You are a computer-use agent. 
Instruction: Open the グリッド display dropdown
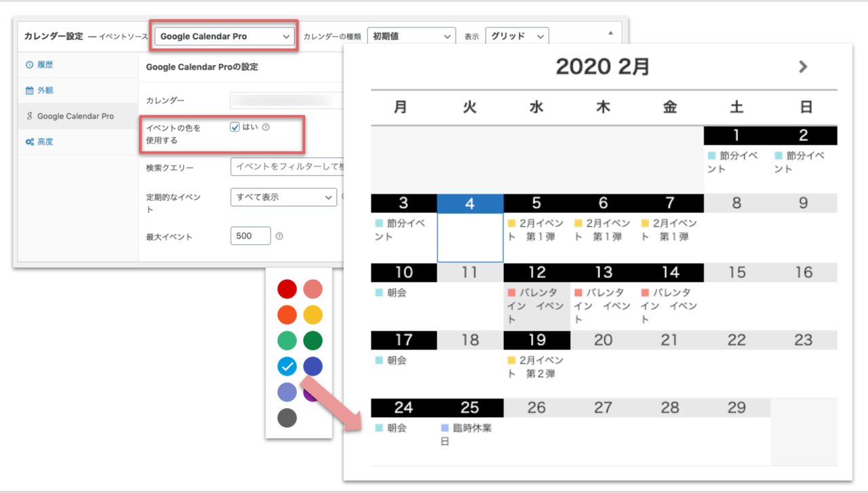pyautogui.click(x=517, y=37)
